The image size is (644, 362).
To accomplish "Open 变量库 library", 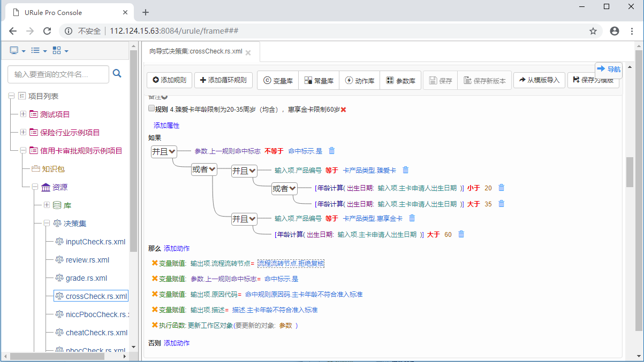I will pos(278,80).
